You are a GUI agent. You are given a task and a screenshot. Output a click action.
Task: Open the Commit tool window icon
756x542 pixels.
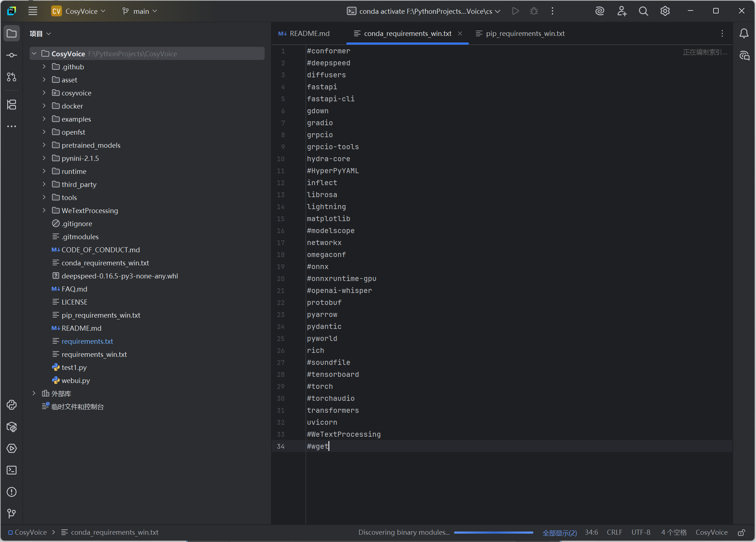[12, 55]
